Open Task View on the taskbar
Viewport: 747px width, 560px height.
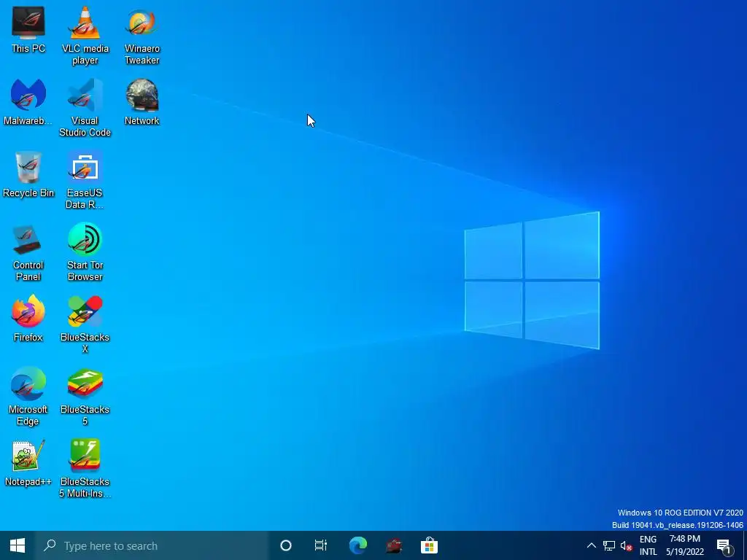click(x=321, y=545)
